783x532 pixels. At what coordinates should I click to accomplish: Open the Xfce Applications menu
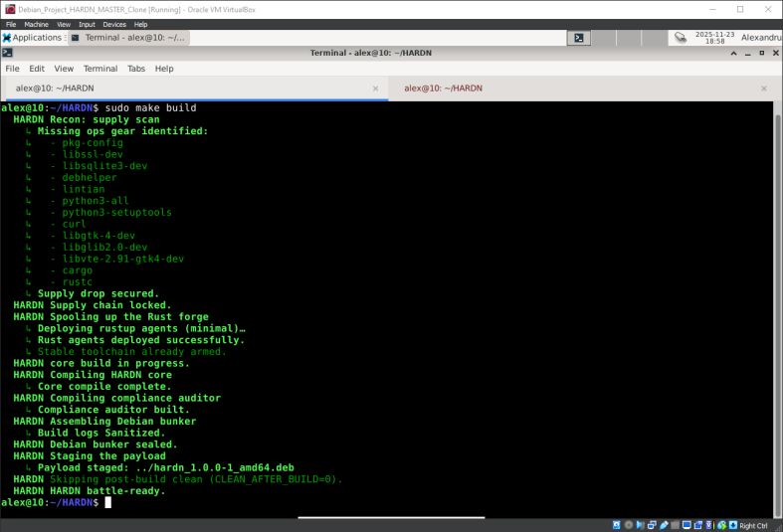tap(33, 38)
